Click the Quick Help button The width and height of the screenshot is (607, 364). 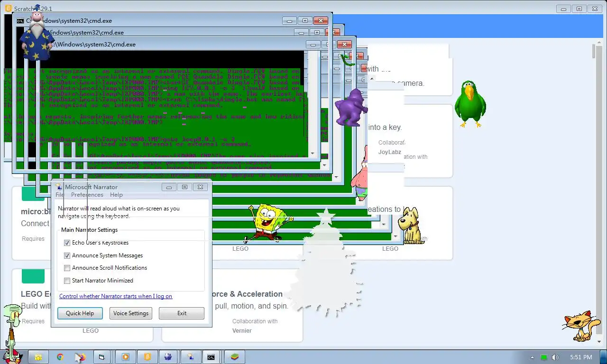[x=80, y=313]
